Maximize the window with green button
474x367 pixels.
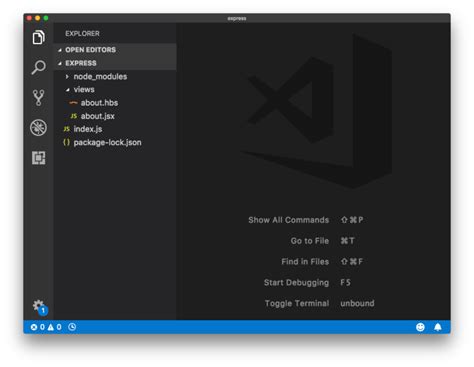click(x=46, y=18)
